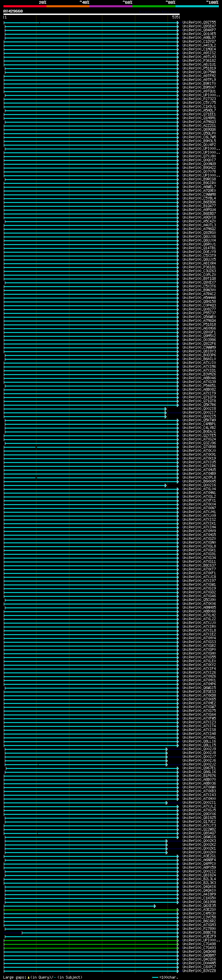This screenshot has height=980, width=222.
Task: Click hit label UniRef100_C5YJ75
Action: [199, 103]
